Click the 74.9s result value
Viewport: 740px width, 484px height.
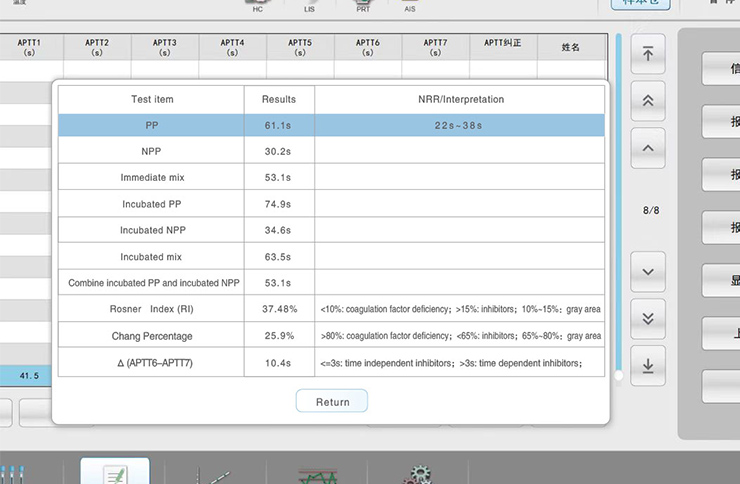(278, 204)
